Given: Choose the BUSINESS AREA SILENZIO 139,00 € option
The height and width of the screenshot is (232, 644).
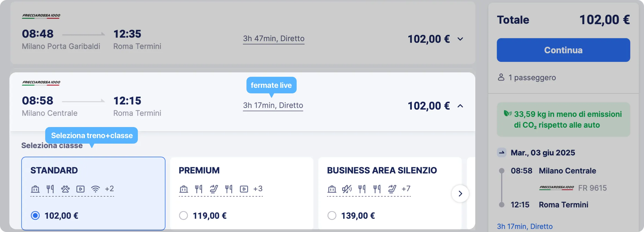Looking at the screenshot, I should [x=332, y=215].
